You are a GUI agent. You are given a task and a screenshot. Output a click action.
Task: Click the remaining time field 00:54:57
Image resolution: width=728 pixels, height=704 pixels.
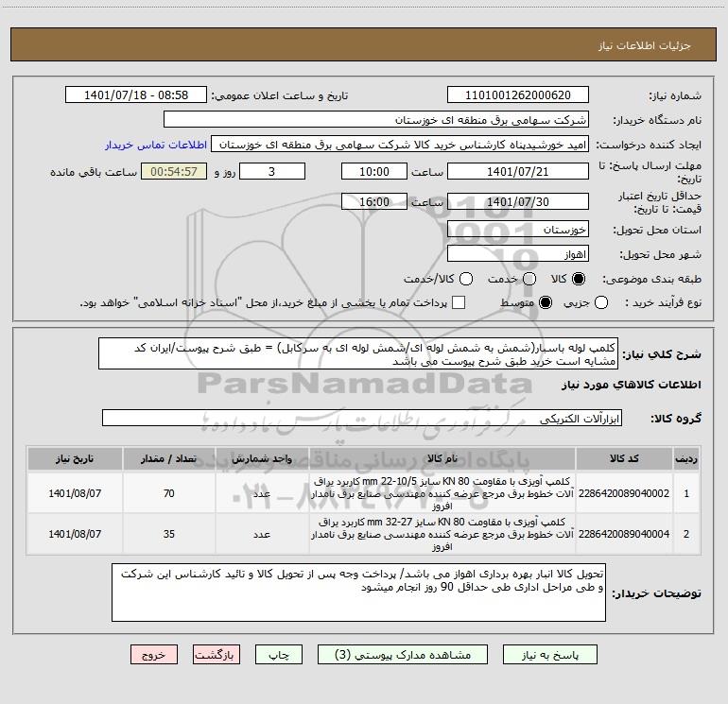pyautogui.click(x=174, y=171)
